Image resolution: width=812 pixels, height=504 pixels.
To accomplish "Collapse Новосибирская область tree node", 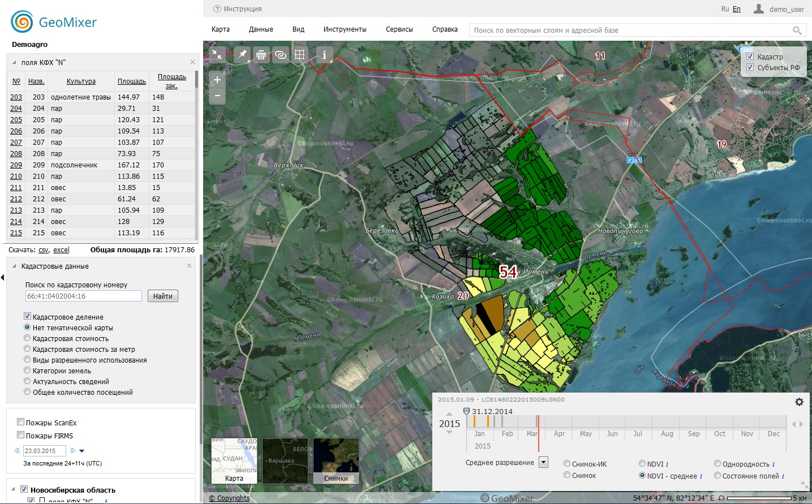I will pyautogui.click(x=13, y=489).
